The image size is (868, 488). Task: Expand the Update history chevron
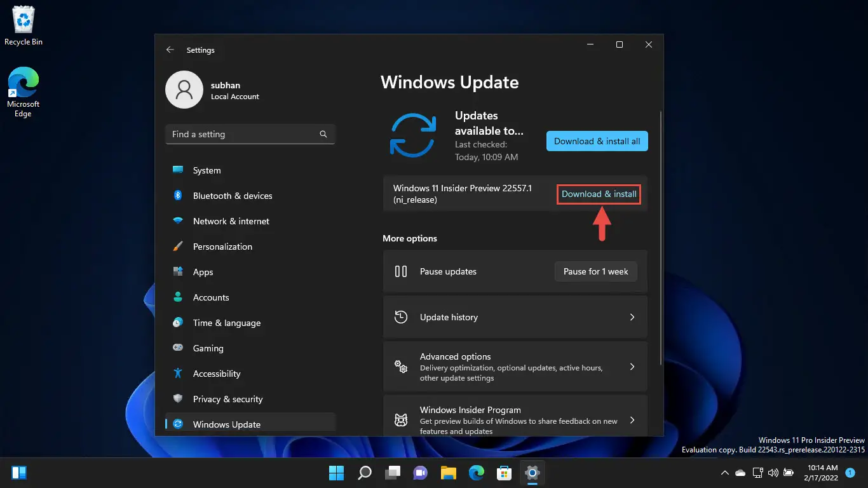coord(632,317)
